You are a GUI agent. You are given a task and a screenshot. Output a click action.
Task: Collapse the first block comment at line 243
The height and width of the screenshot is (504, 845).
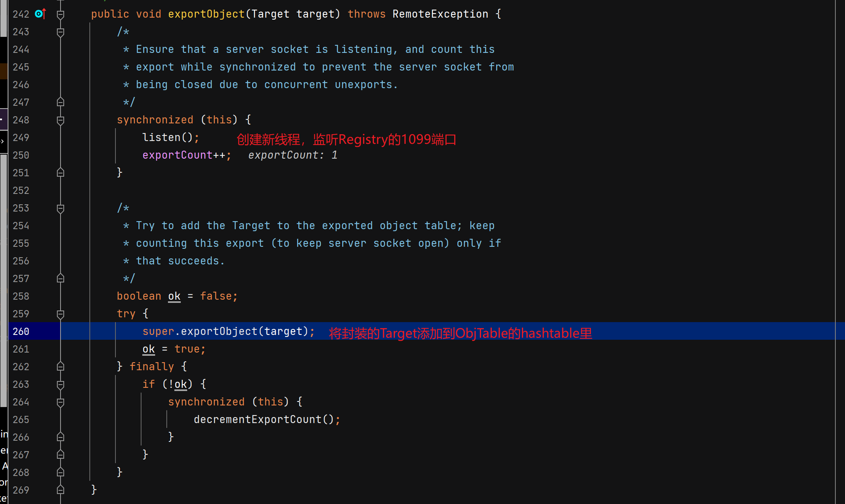point(61,32)
